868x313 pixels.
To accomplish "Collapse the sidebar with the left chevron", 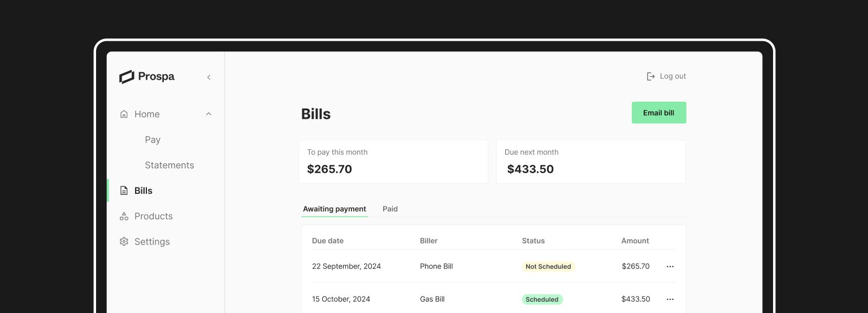I will (x=209, y=77).
